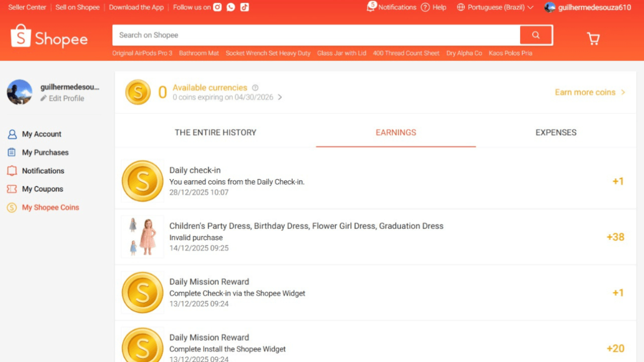Click the Earn more coins chevron

[x=623, y=92]
